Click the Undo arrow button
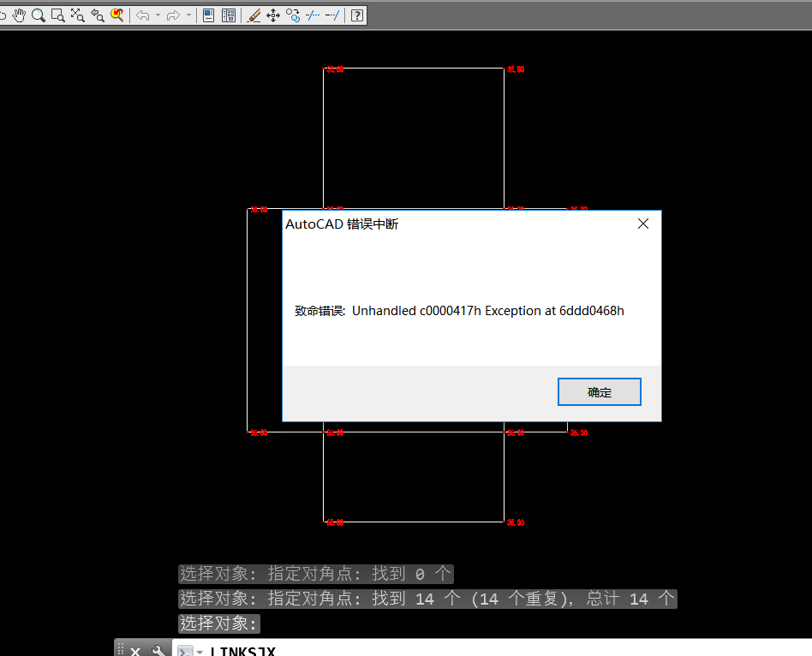 pyautogui.click(x=142, y=15)
